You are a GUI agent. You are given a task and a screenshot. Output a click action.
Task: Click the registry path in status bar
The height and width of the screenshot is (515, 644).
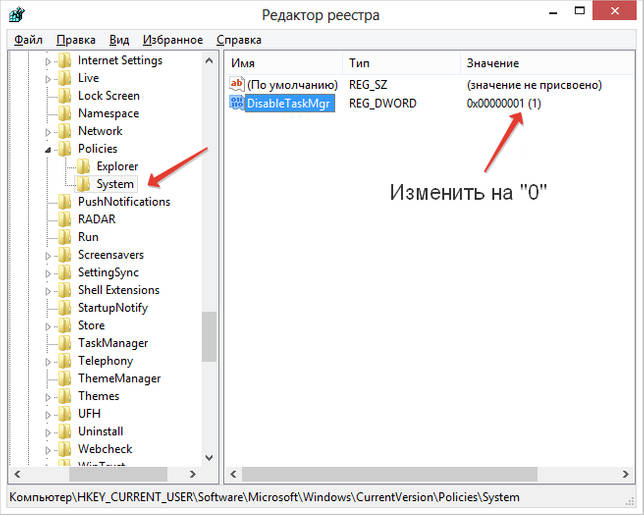point(264,497)
